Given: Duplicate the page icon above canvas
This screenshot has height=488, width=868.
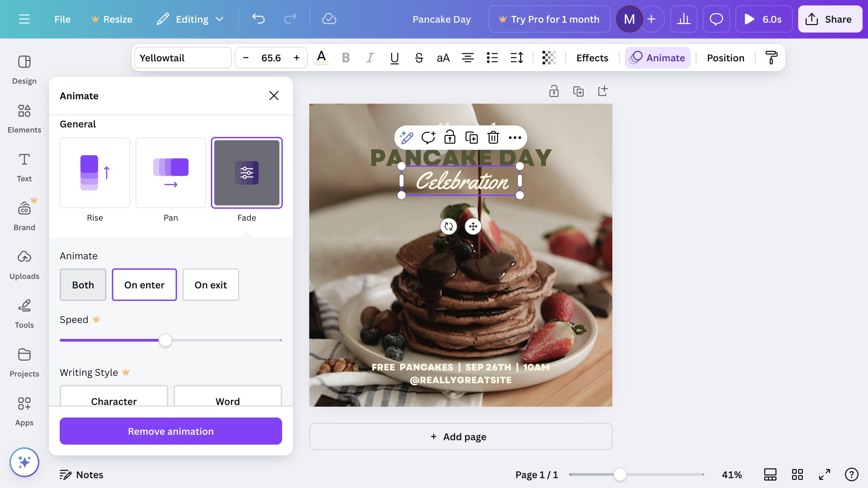Looking at the screenshot, I should click(x=578, y=91).
